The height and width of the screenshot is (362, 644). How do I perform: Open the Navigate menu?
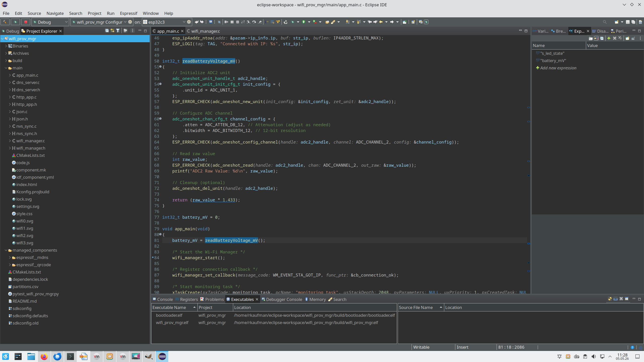click(55, 13)
